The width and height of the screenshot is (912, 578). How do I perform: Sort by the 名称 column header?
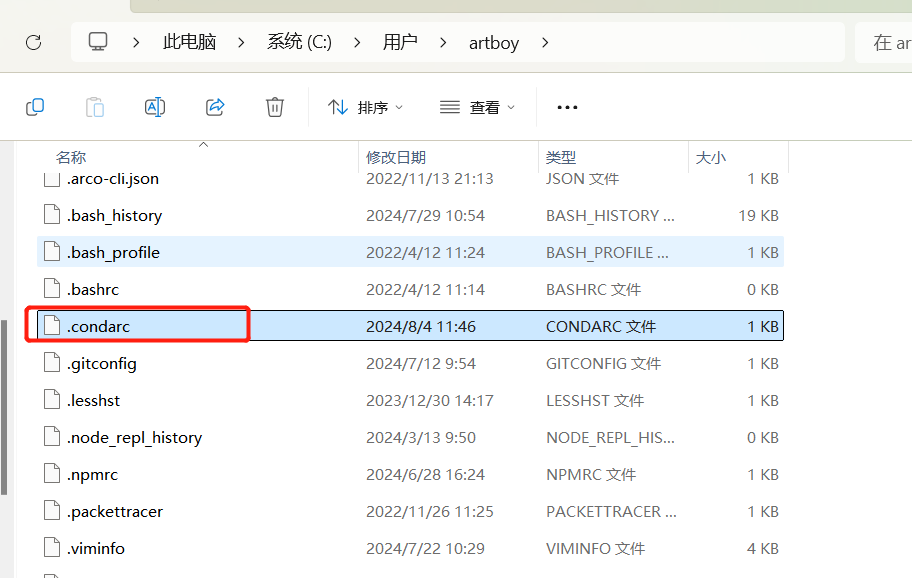[71, 158]
